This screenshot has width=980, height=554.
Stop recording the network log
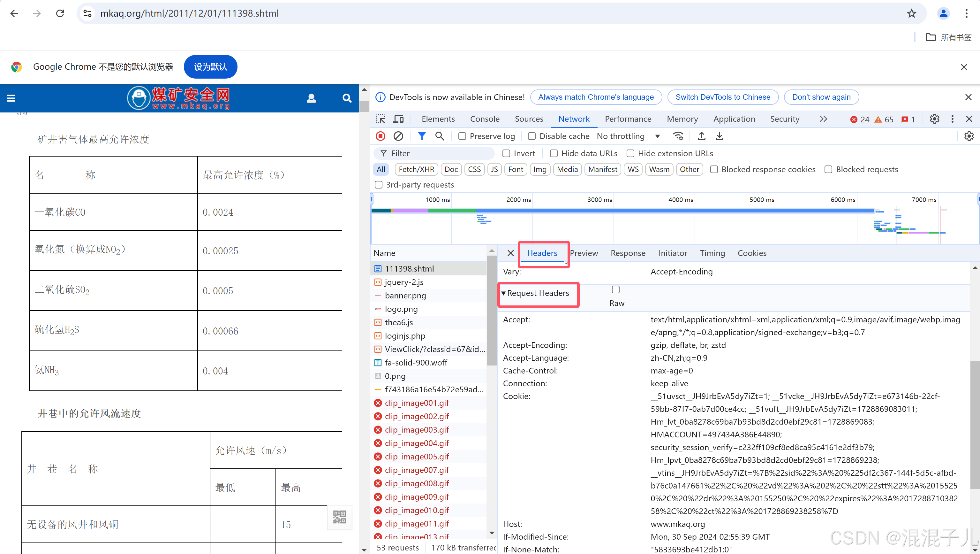click(380, 136)
